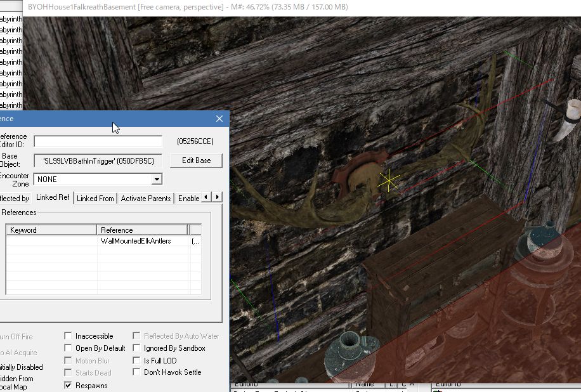Viewport: 581px width, 392px height.
Task: Click the Reference Editor ID input field
Action: pos(98,141)
